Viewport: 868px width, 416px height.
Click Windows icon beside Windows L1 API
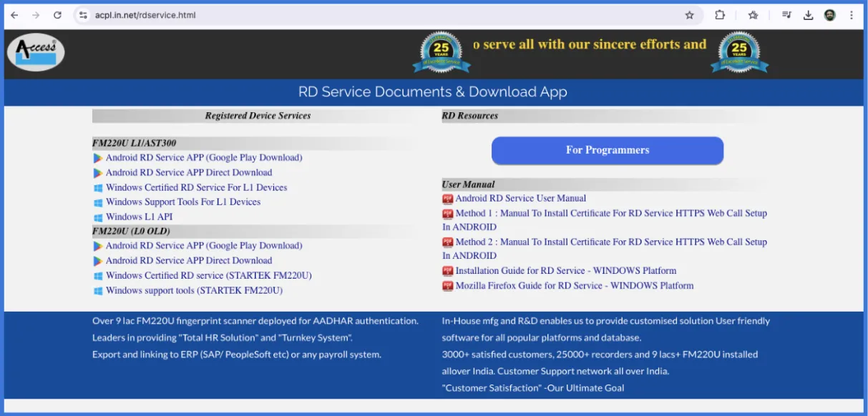(x=98, y=217)
